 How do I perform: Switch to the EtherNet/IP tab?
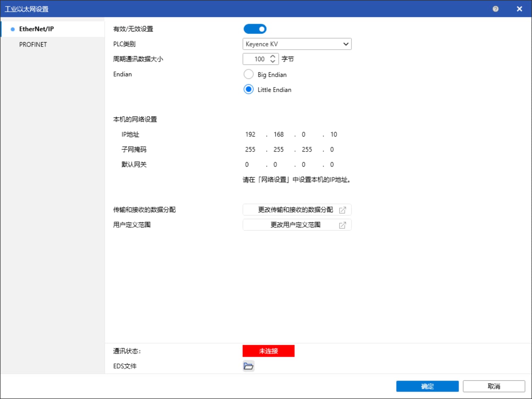tap(36, 29)
